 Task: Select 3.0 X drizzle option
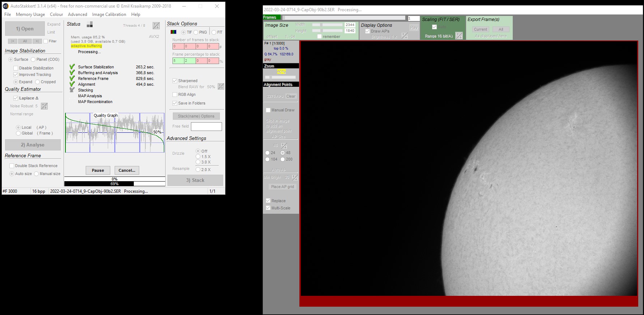click(198, 162)
